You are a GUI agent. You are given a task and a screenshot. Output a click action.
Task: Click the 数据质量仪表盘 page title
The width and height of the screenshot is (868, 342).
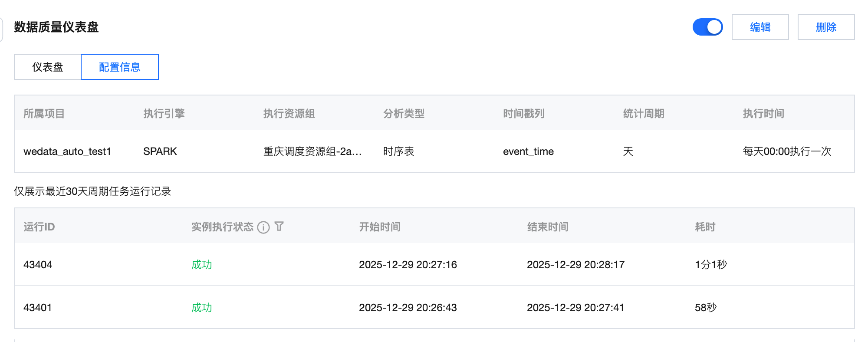pyautogui.click(x=56, y=27)
